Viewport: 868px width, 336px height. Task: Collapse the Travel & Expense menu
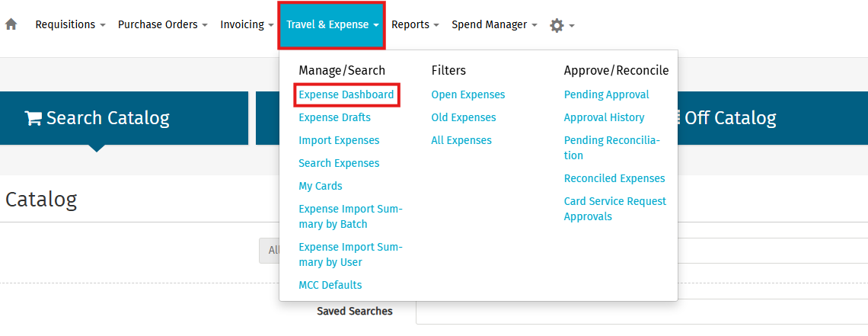tap(332, 24)
